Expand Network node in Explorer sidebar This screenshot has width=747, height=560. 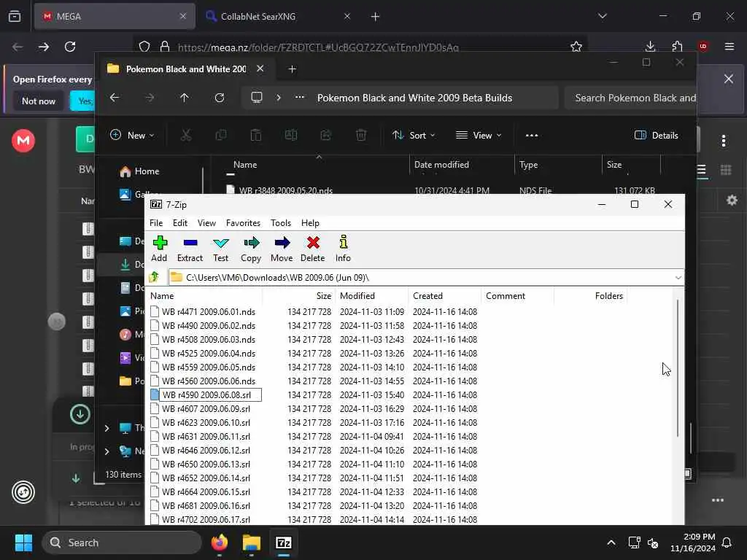[x=107, y=451]
